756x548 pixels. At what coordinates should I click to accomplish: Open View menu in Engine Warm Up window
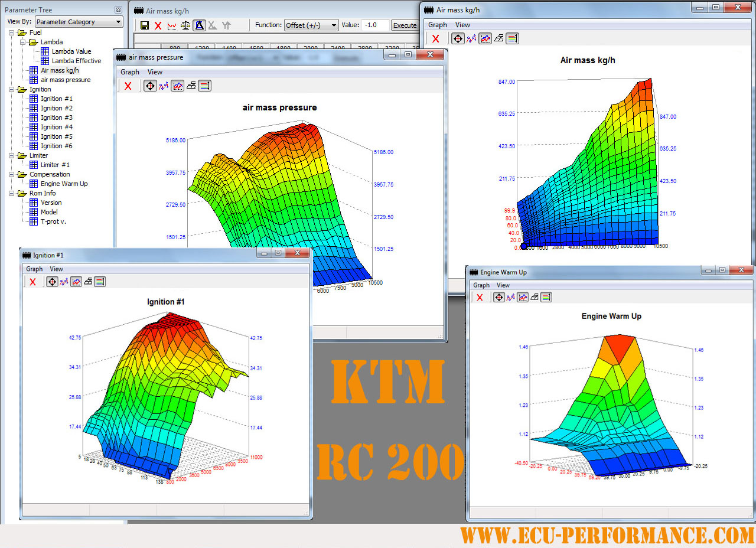click(x=503, y=285)
